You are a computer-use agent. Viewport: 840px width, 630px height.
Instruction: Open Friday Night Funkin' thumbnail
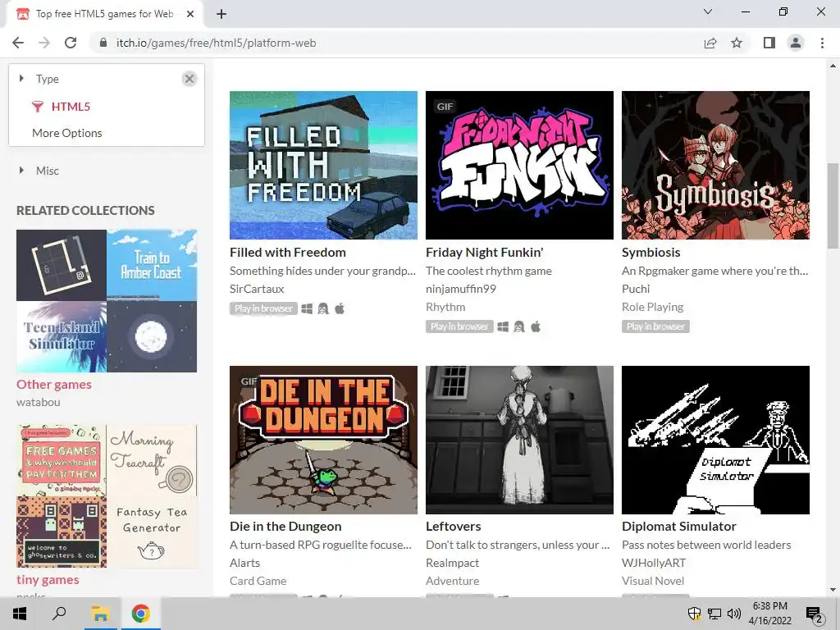pos(519,165)
